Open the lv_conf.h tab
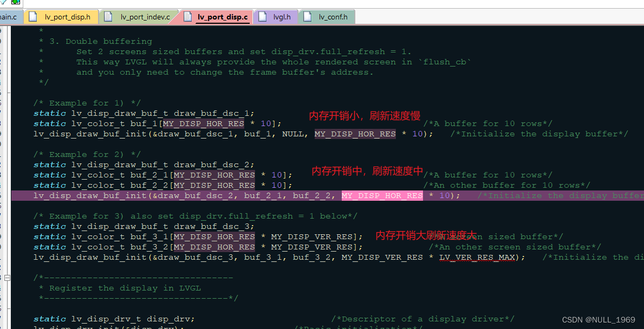This screenshot has width=644, height=329. tap(333, 17)
